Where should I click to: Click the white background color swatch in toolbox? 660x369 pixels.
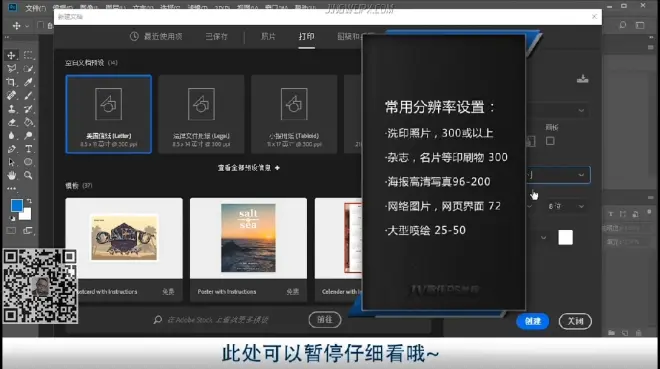coord(26,215)
